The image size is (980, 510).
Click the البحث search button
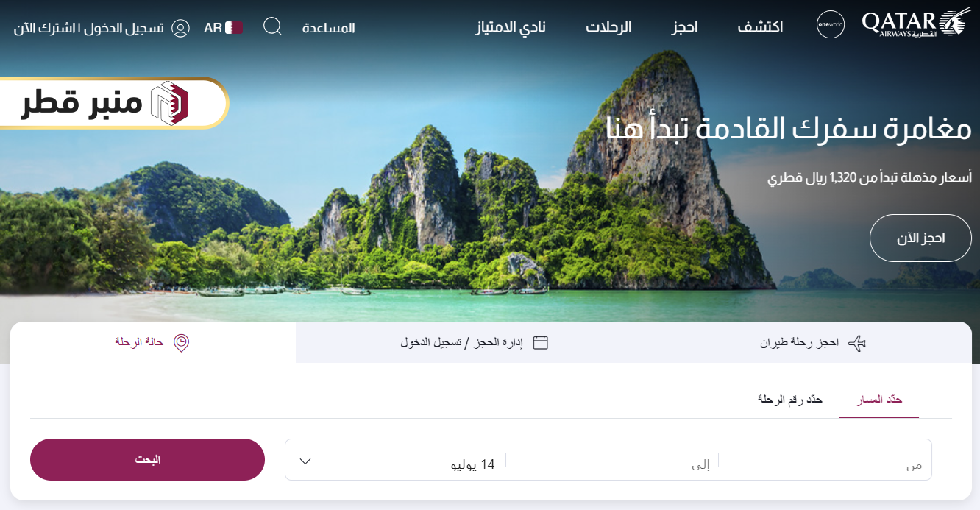point(147,460)
